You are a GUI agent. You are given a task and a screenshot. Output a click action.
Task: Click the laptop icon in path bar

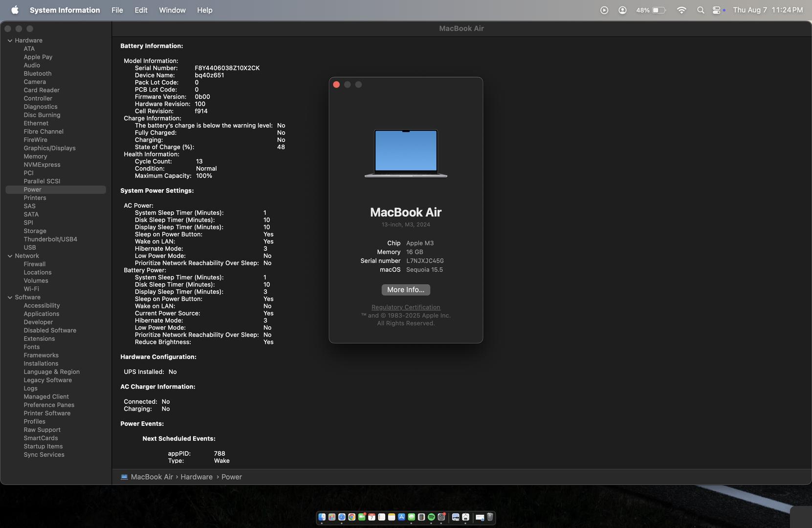coord(124,477)
